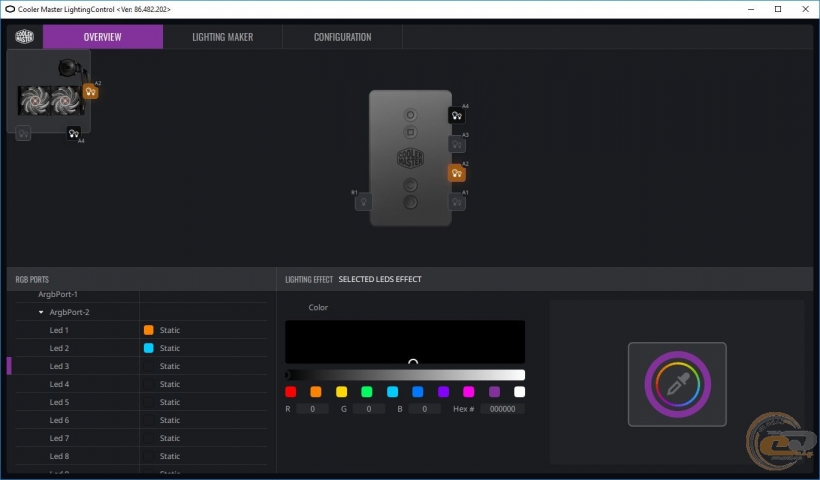The width and height of the screenshot is (820, 480).
Task: Select the orange A2 port icon on controller
Action: (x=457, y=173)
